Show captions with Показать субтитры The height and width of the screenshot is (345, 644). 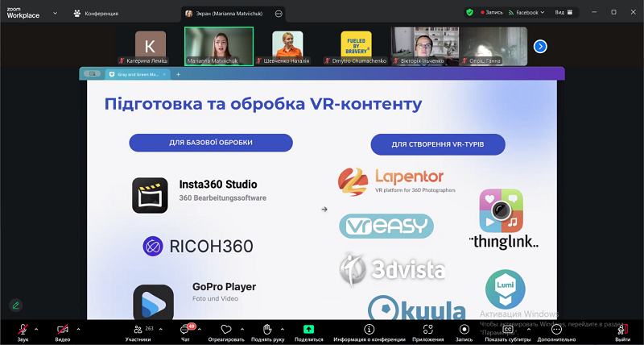(507, 330)
